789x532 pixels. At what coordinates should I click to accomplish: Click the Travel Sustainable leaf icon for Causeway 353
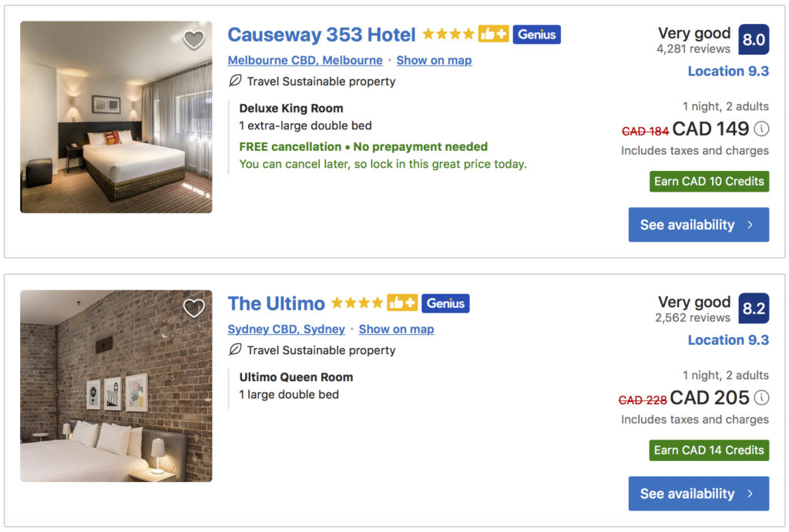pos(233,79)
